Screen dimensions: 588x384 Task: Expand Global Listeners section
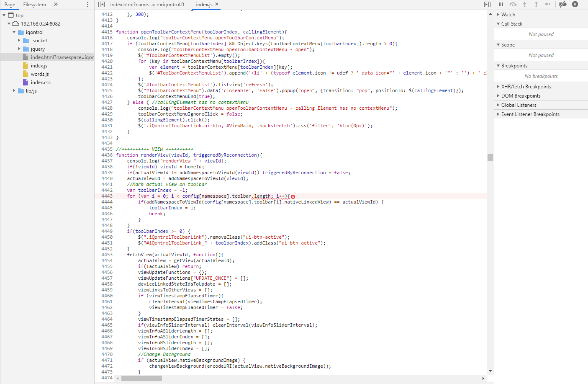click(541, 105)
